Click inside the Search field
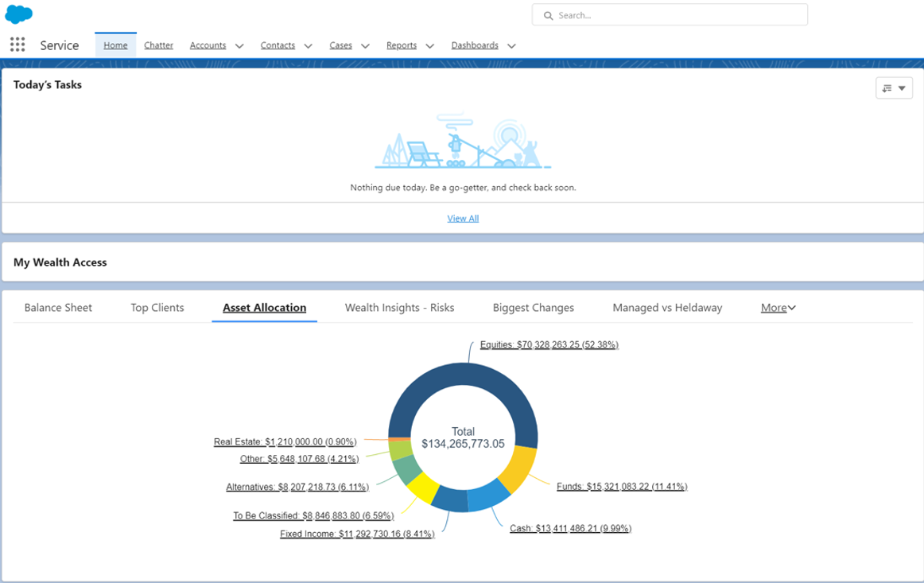924x583 pixels. [x=670, y=15]
